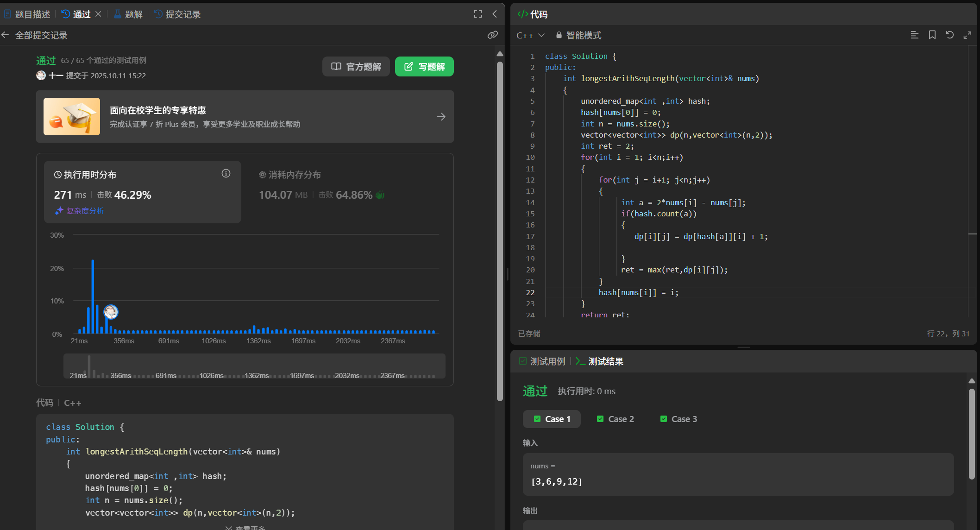Click the format code icon in editor toolbar

914,35
